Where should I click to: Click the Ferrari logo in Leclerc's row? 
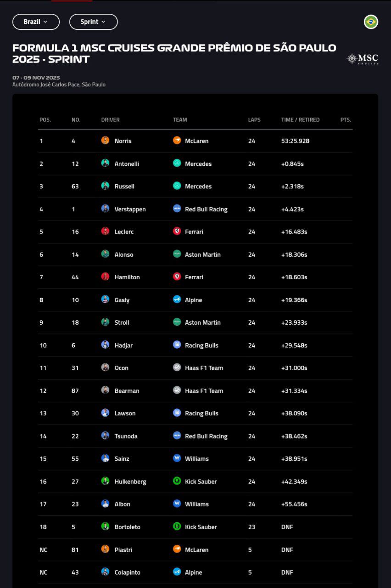coord(177,232)
